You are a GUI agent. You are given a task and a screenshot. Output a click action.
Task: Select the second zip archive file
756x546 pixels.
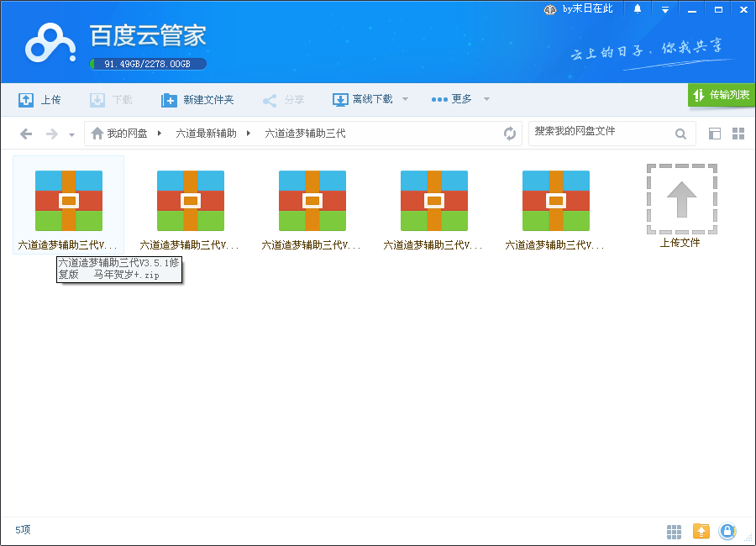click(191, 209)
